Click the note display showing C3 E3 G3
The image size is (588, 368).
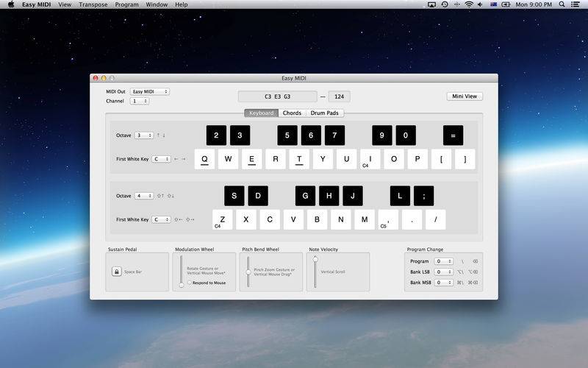pos(278,96)
